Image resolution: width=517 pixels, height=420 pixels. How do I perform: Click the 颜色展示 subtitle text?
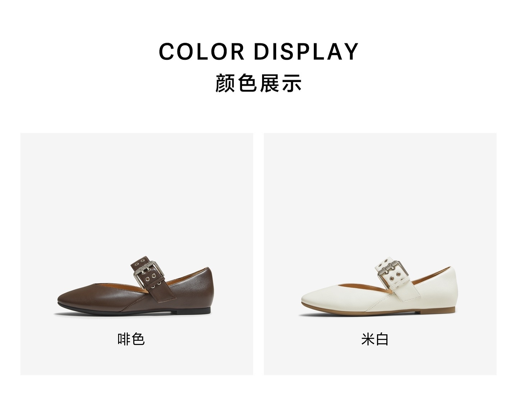click(258, 83)
